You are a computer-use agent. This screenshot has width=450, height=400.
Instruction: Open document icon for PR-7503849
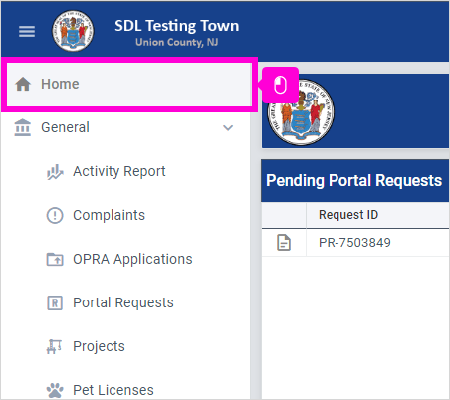[x=284, y=242]
